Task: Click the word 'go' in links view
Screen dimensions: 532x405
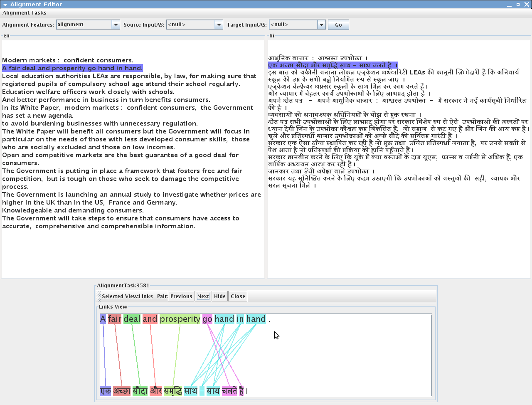Action: pos(207,319)
